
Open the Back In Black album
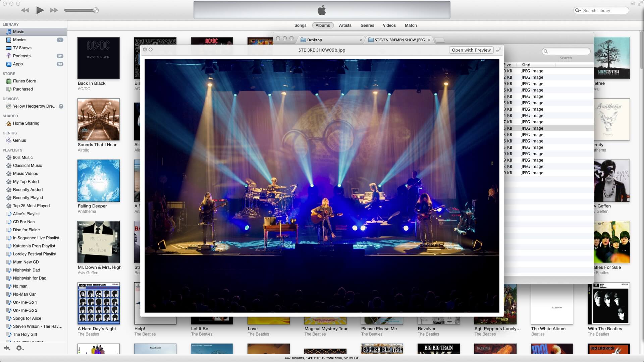[98, 58]
